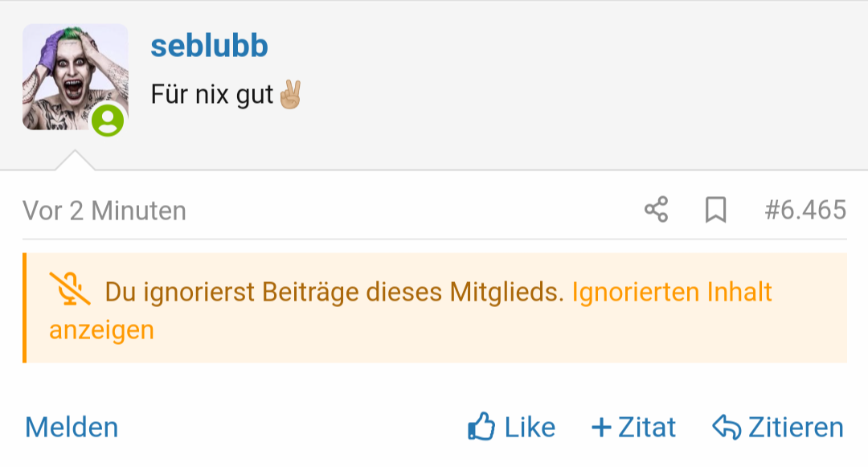868x467 pixels.
Task: Open the post permalink #6.465
Action: pos(805,211)
